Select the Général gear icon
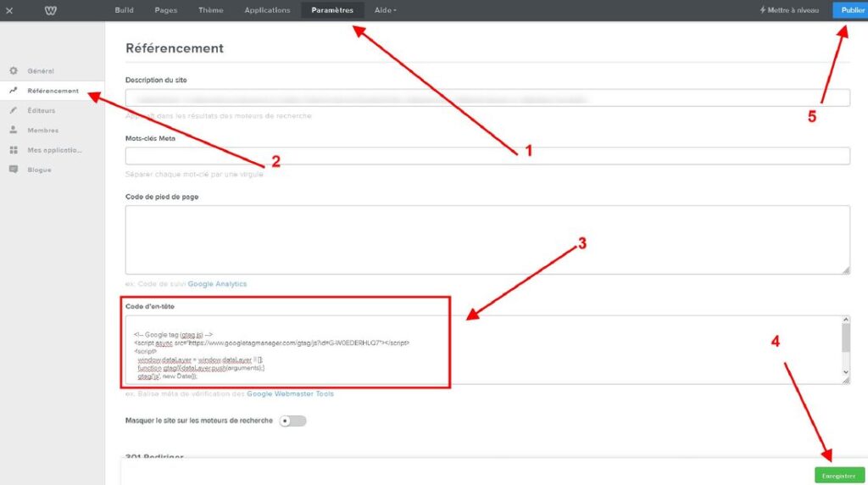Image resolution: width=868 pixels, height=485 pixels. (14, 70)
